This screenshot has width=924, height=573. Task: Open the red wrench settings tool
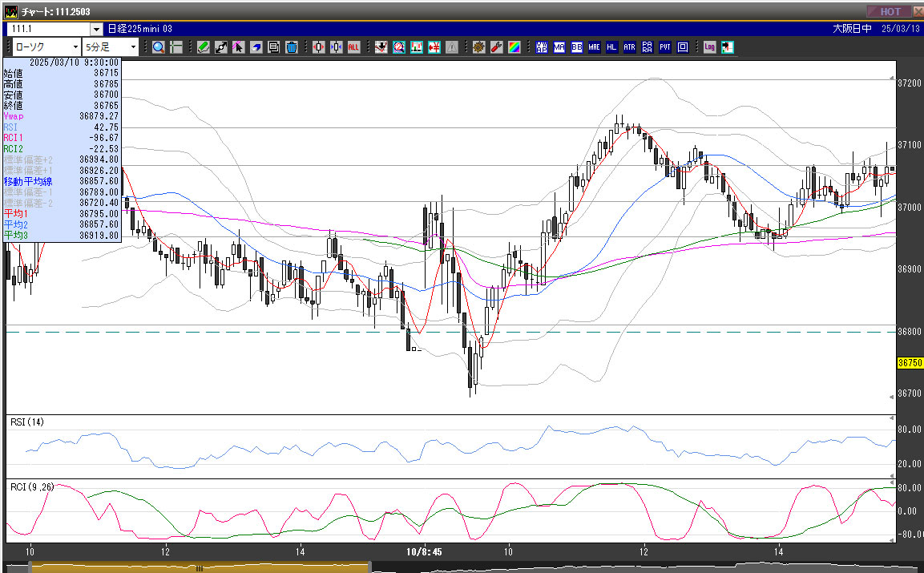pyautogui.click(x=497, y=47)
